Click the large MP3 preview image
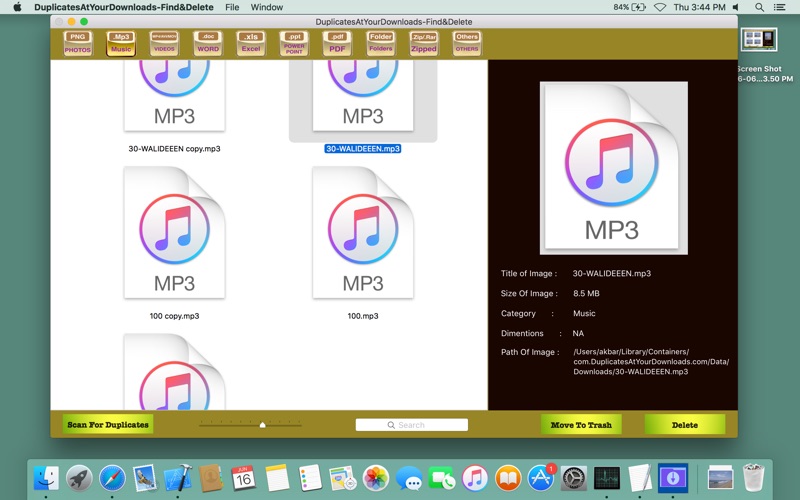The image size is (800, 500). (613, 168)
